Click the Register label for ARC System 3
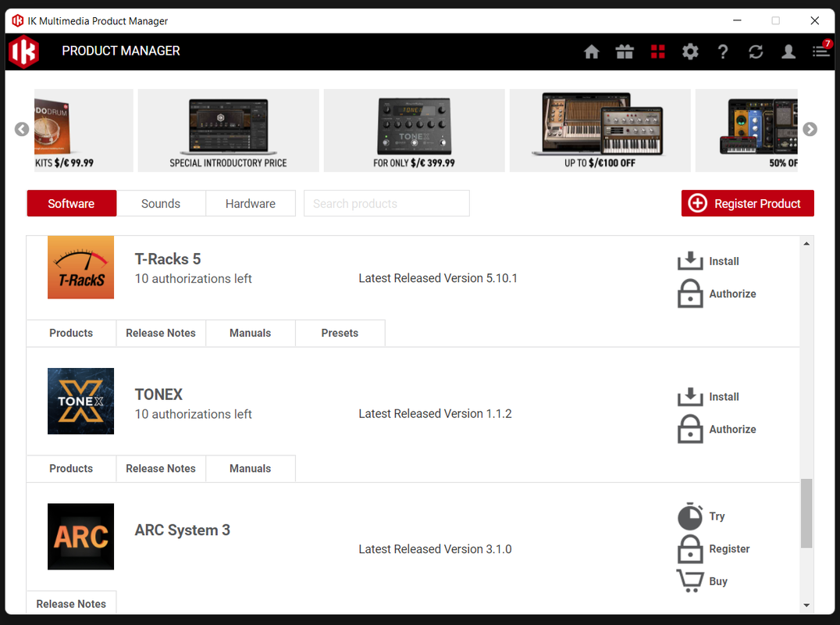Screen dimensions: 840x625 tap(729, 549)
